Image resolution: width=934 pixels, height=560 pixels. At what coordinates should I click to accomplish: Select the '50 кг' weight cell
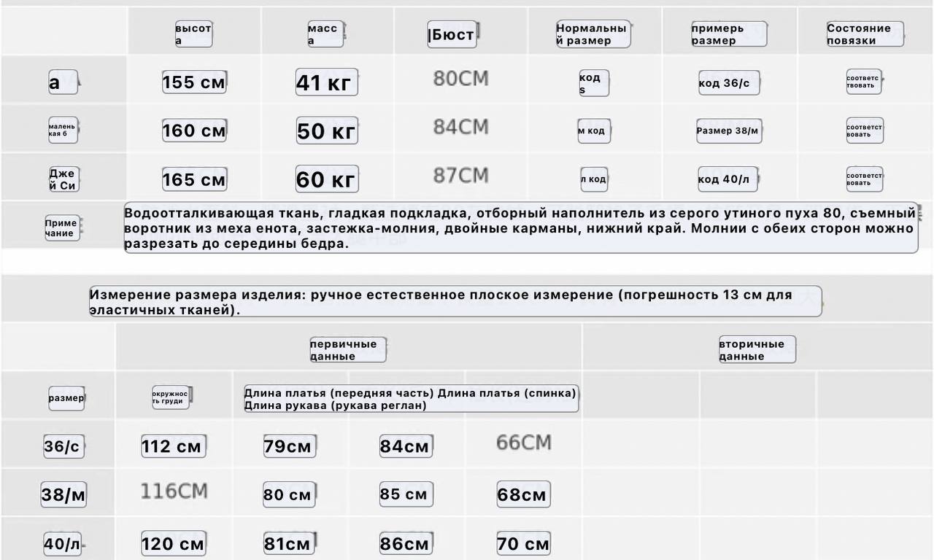326,131
